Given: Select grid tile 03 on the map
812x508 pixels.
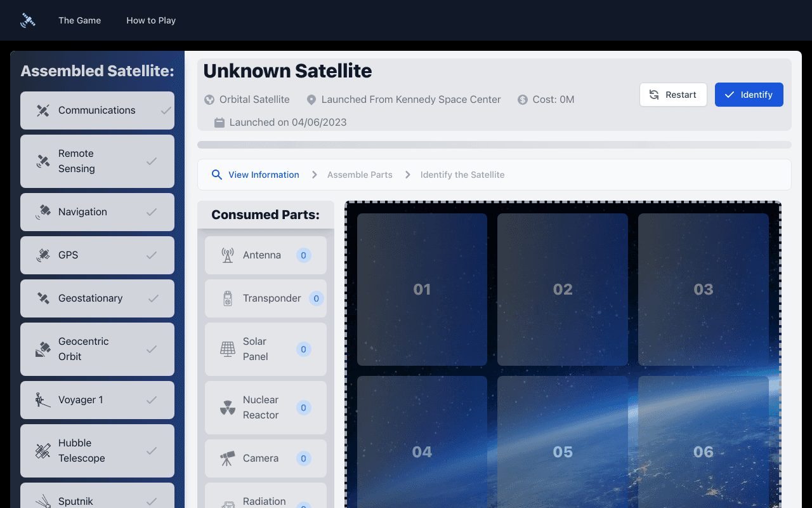Looking at the screenshot, I should click(x=703, y=289).
